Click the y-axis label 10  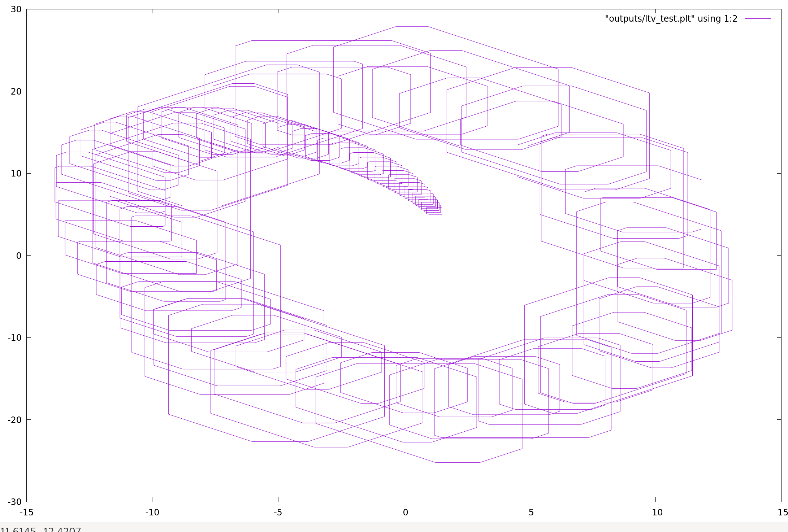pyautogui.click(x=16, y=174)
